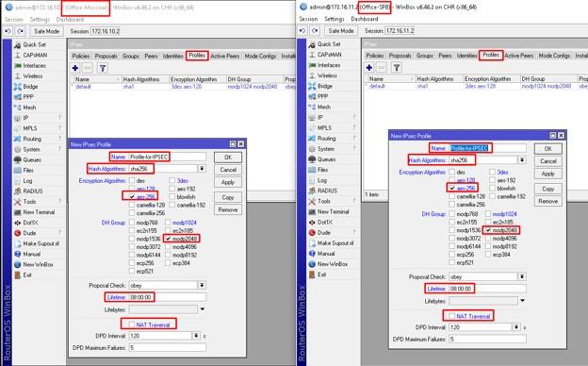Click OK in the Office-SPB profile dialog
Image resolution: width=588 pixels, height=366 pixels.
pyautogui.click(x=547, y=149)
